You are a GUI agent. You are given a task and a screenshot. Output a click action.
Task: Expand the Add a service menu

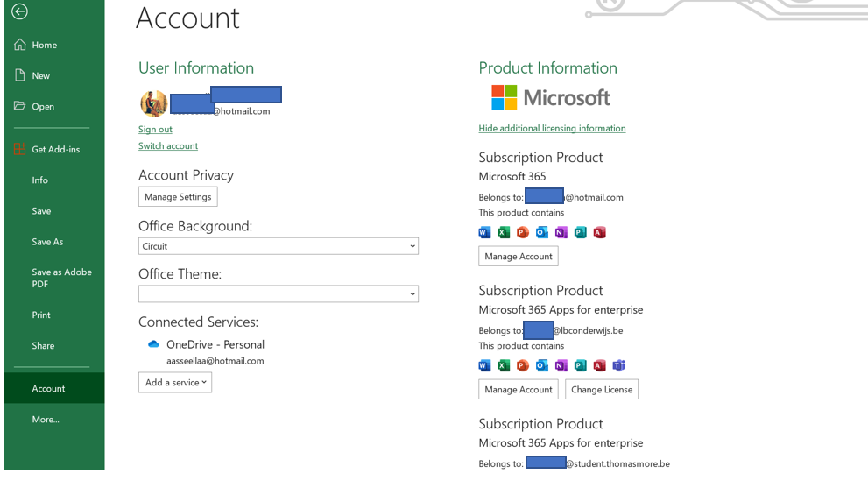(175, 383)
